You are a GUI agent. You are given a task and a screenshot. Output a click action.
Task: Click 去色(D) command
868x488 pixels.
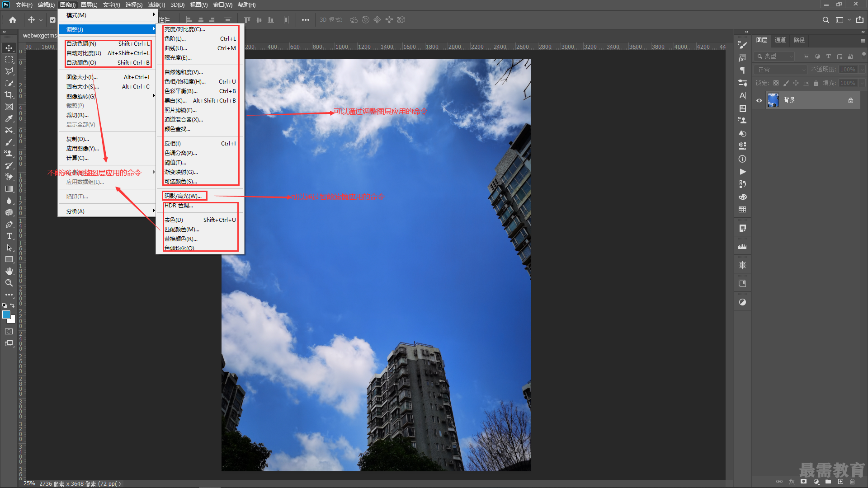pyautogui.click(x=200, y=220)
